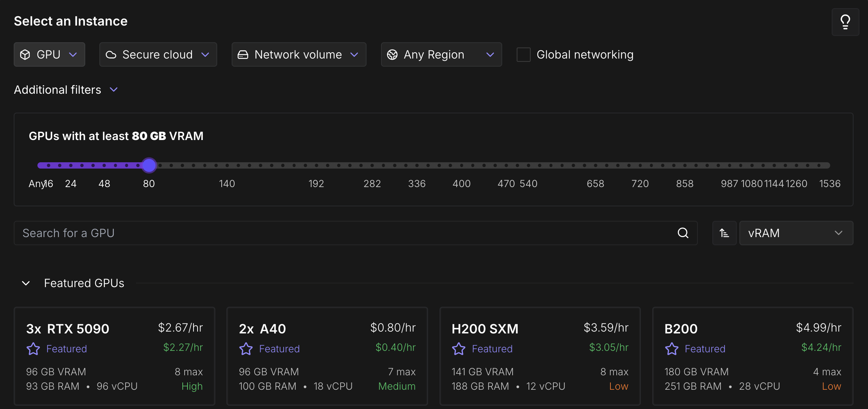This screenshot has height=409, width=868.
Task: Select the H200 SXM instance card
Action: [540, 356]
